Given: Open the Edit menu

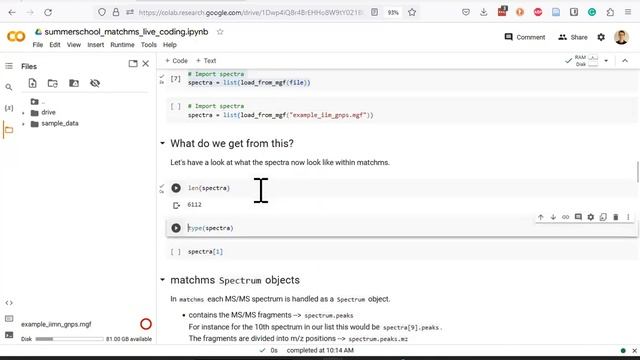Looking at the screenshot, I should tap(55, 45).
